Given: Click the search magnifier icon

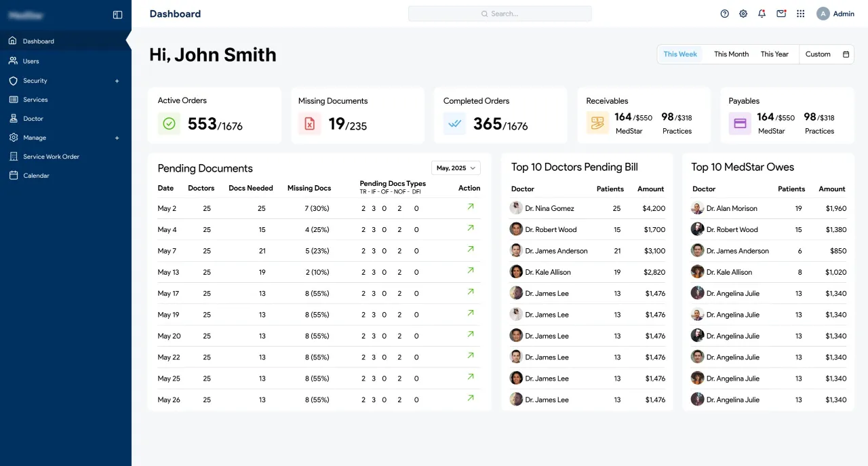Looking at the screenshot, I should 484,14.
